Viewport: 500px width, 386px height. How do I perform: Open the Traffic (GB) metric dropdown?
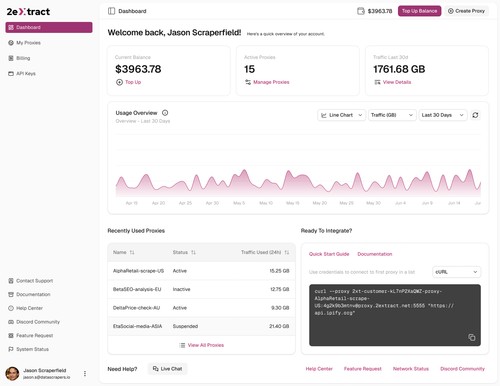392,115
